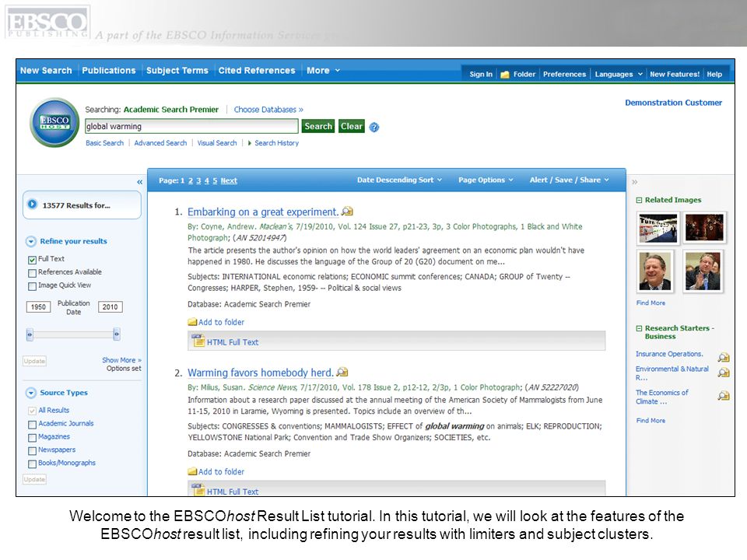Click the blue arrow beside 13577 Results for
Image resolution: width=747 pixels, height=560 pixels.
tap(32, 205)
